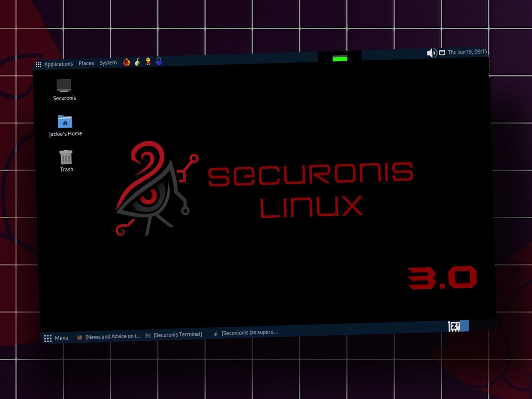The height and width of the screenshot is (399, 532).
Task: Click the Zz sleep indicator in the bottom tray
Action: tap(454, 326)
